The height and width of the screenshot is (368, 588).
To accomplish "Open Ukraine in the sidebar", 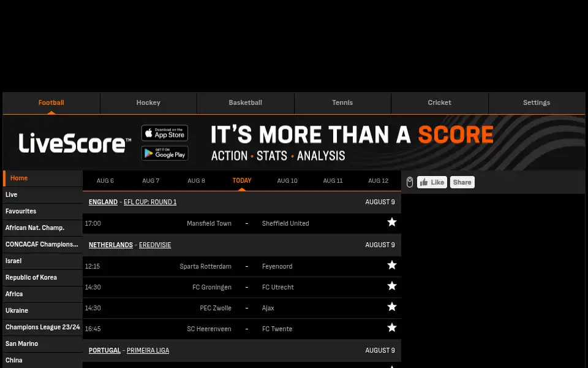I will coord(43,310).
